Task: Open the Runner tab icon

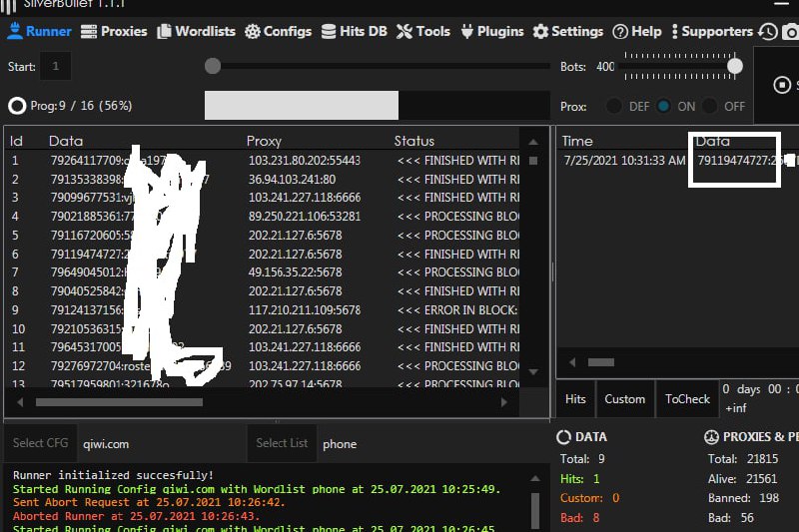Action: click(x=14, y=31)
